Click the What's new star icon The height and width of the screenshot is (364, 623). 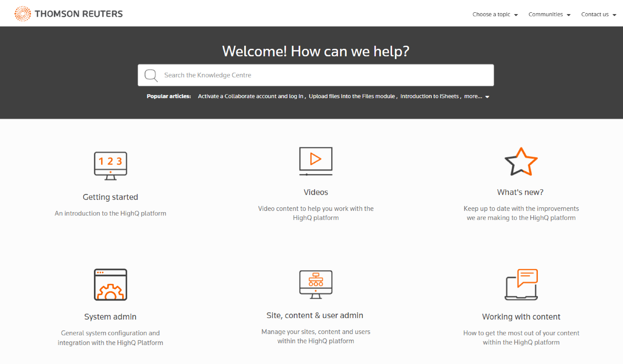[x=521, y=161]
